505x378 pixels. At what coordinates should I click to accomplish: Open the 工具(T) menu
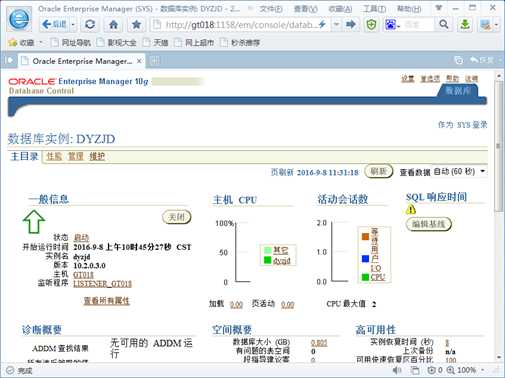click(375, 9)
